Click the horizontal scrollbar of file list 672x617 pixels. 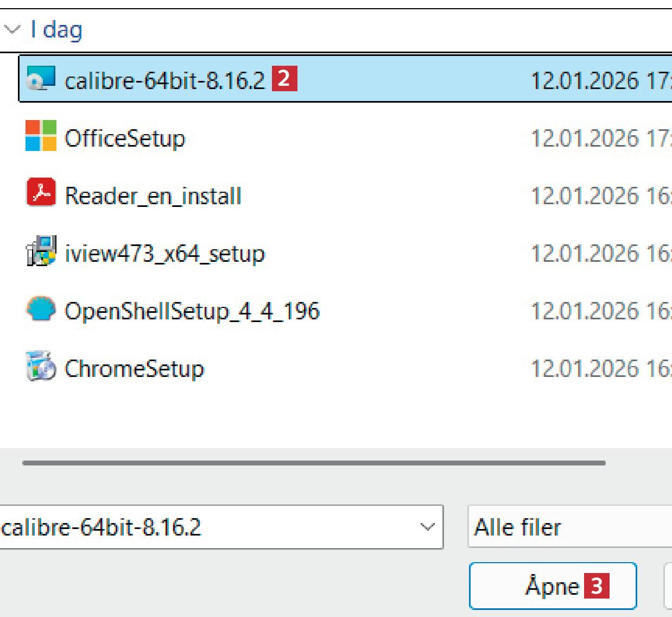[x=314, y=463]
